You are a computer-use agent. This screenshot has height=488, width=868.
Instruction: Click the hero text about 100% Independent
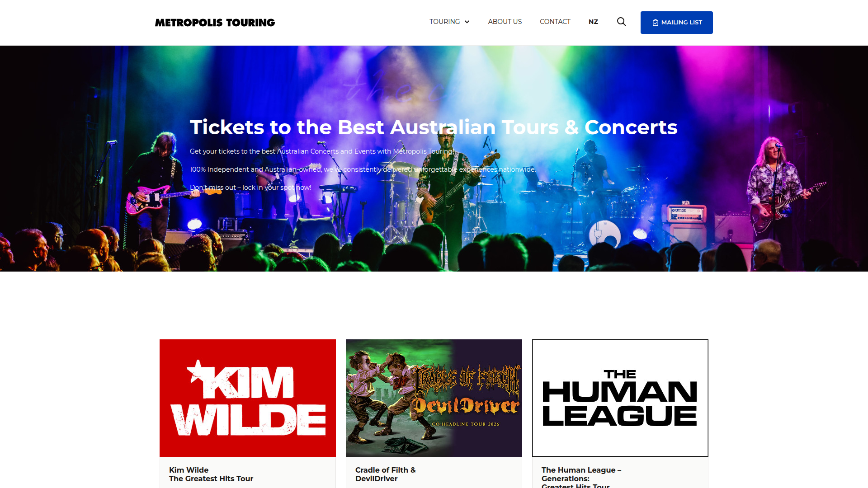[363, 169]
